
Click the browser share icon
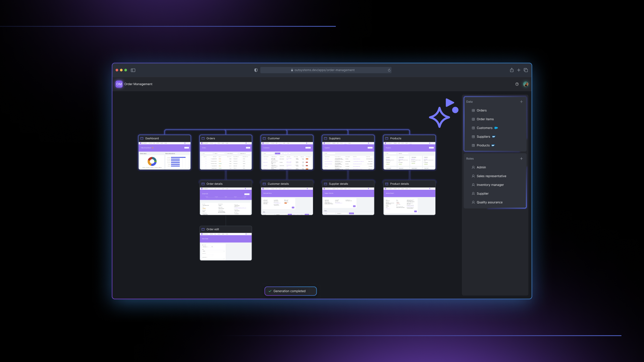pos(512,70)
